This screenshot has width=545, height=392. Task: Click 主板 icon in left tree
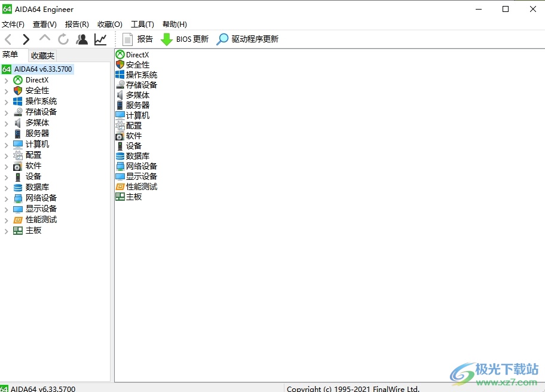pyautogui.click(x=18, y=231)
